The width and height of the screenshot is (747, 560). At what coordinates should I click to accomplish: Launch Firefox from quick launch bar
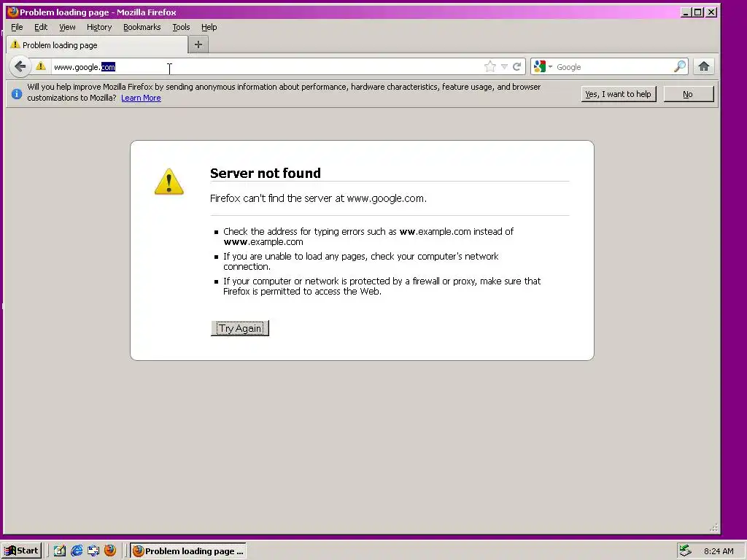point(110,551)
